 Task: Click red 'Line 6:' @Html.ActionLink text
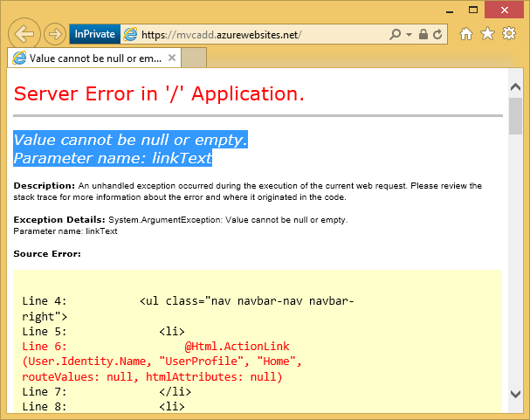tap(155, 347)
